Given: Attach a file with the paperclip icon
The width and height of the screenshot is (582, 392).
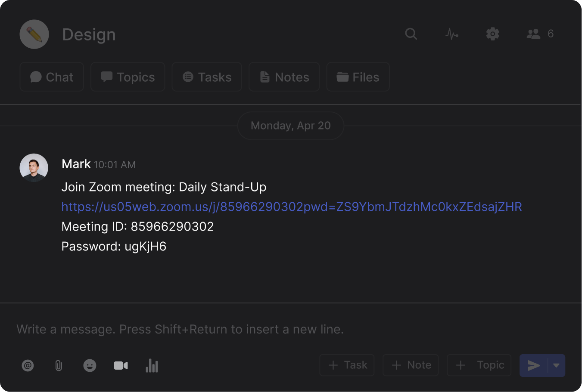Looking at the screenshot, I should [x=59, y=365].
